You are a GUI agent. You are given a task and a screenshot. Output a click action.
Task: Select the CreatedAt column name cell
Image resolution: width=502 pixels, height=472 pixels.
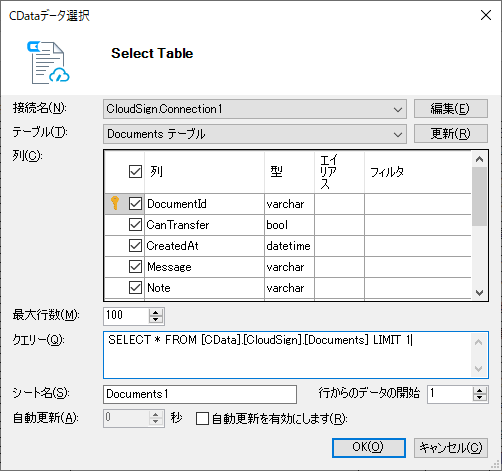point(204,246)
